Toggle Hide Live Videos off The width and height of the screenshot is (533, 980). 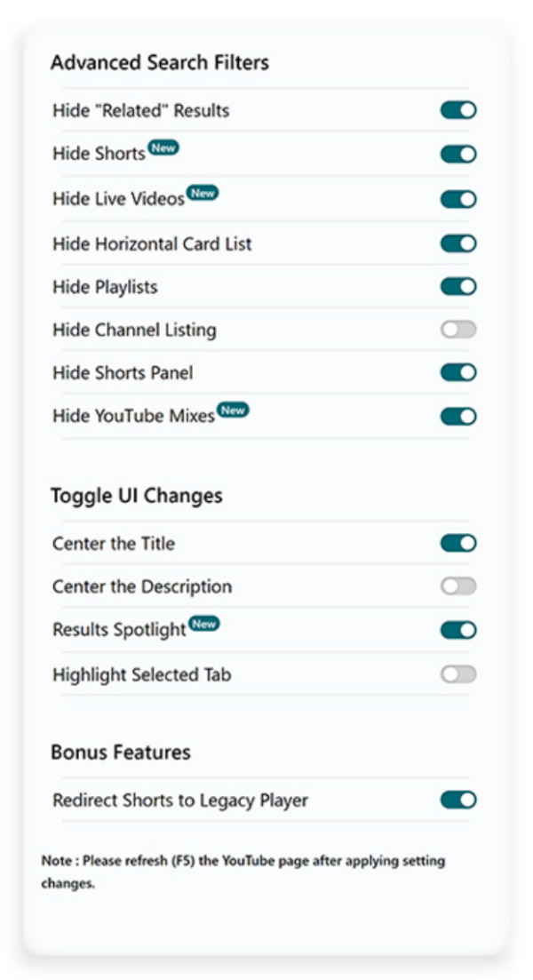(x=457, y=198)
